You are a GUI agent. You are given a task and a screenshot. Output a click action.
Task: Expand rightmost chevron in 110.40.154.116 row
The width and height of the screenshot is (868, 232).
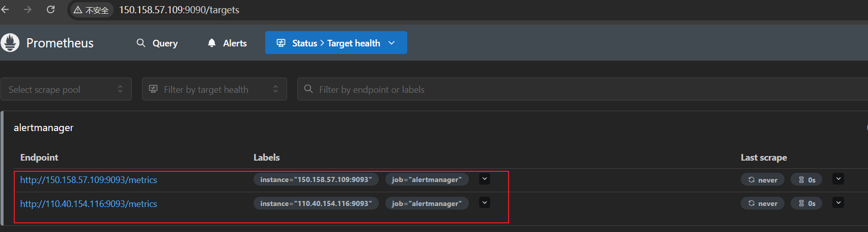click(x=838, y=203)
